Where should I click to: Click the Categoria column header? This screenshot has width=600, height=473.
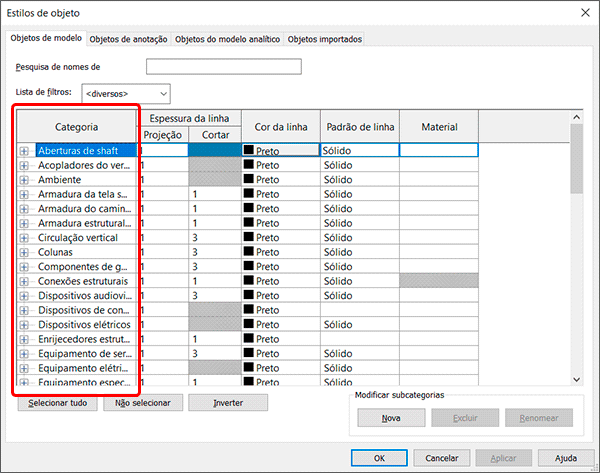[x=77, y=127]
